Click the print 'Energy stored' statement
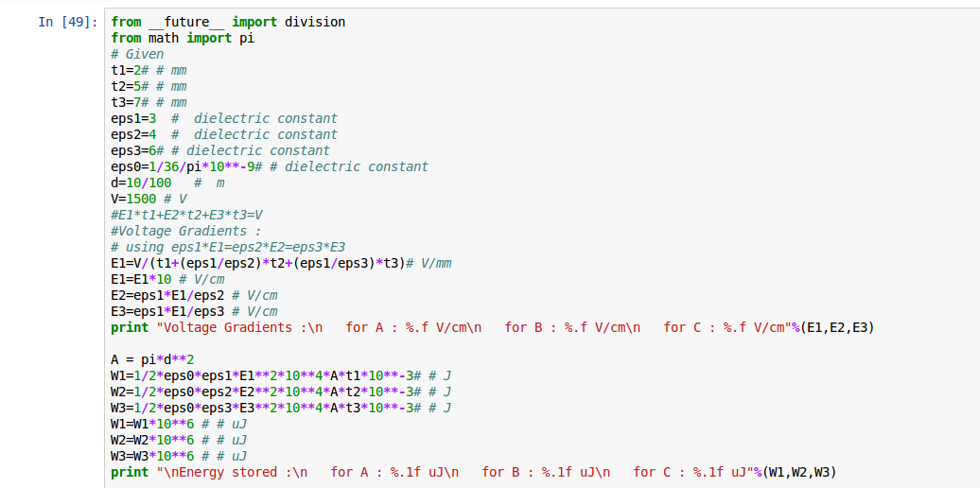980x488 pixels. tap(473, 472)
